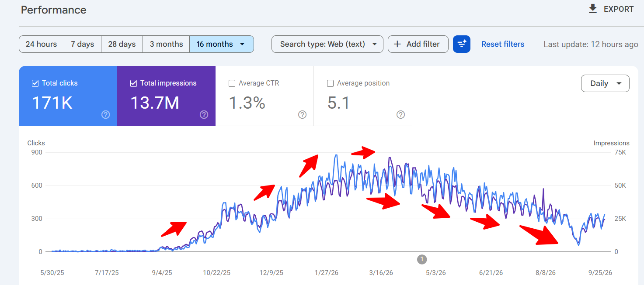The image size is (644, 285).
Task: Open the Daily granularity dropdown
Action: pyautogui.click(x=605, y=83)
